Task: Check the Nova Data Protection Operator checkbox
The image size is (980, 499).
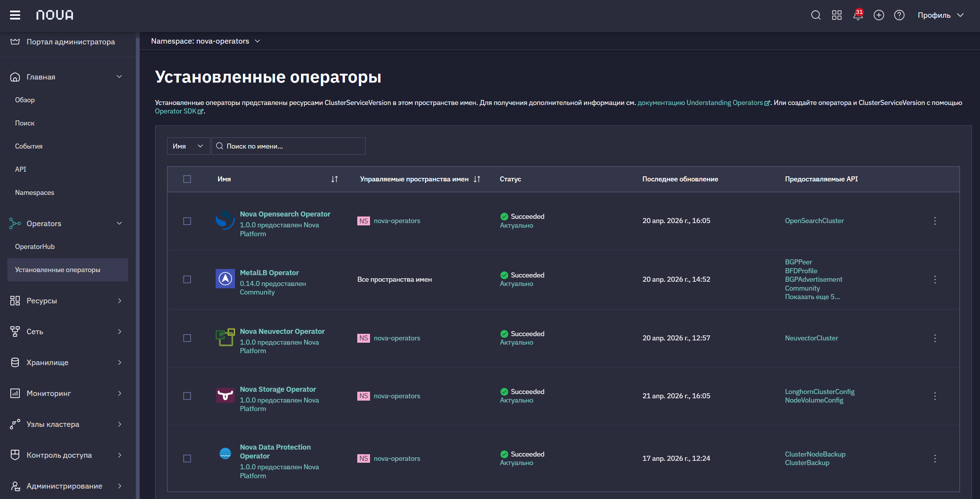Action: tap(187, 458)
